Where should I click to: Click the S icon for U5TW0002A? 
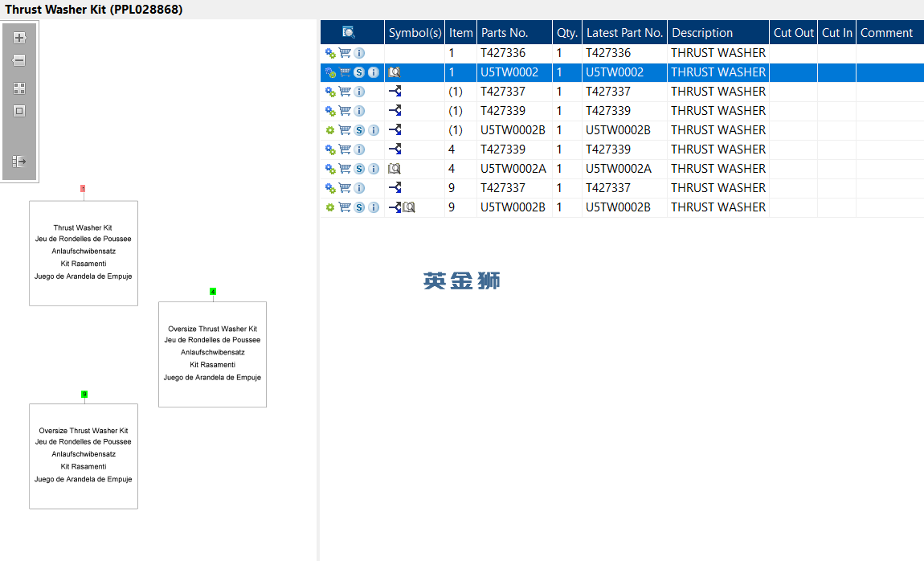coord(359,169)
